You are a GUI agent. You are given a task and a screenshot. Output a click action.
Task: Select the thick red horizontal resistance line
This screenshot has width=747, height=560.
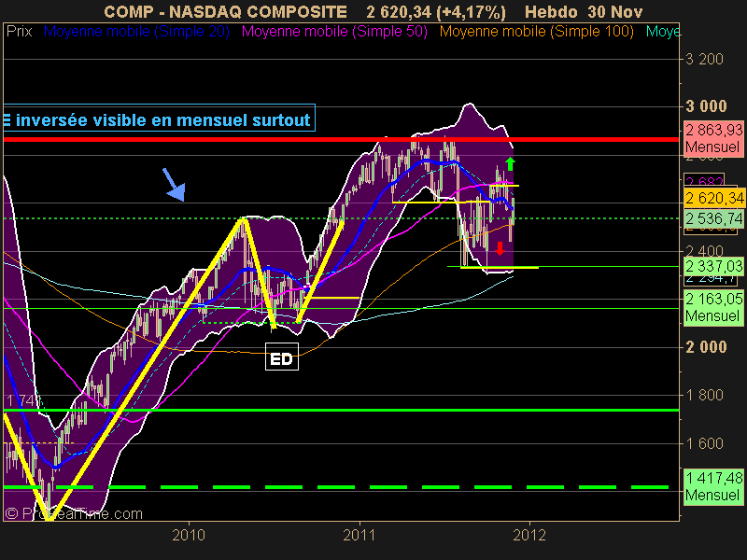coord(341,139)
